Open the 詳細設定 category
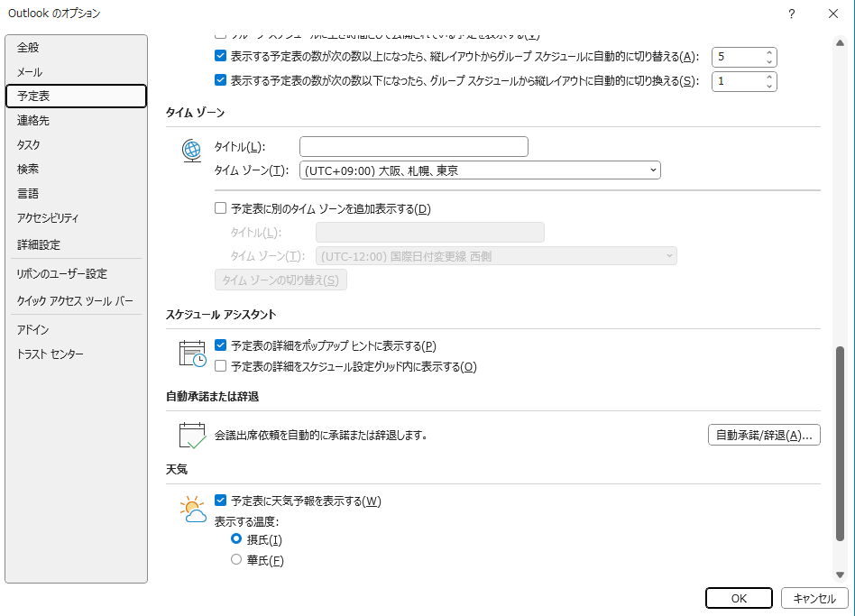This screenshot has height=616, width=855. pyautogui.click(x=77, y=244)
